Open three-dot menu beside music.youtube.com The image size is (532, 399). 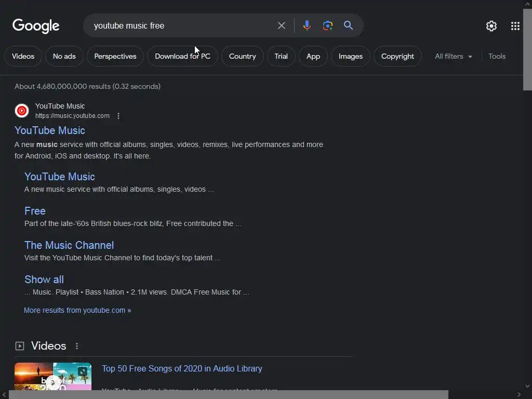point(118,116)
